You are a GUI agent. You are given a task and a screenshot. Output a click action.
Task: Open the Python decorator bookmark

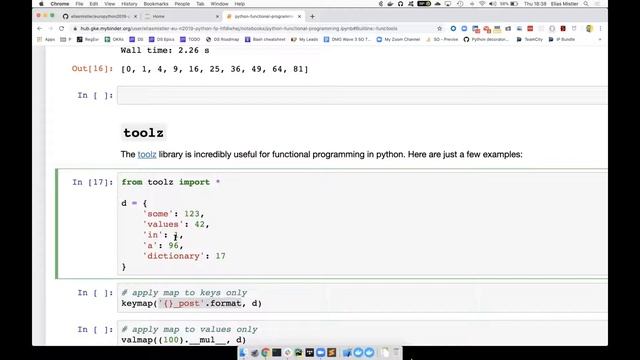point(486,40)
